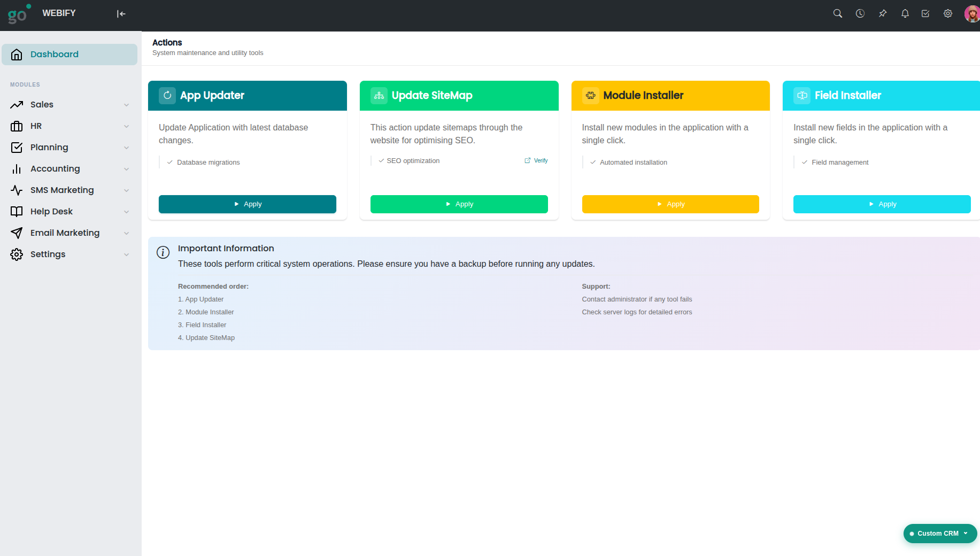Screen dimensions: 980x556
Task: Open the Help Desk menu item
Action: click(x=70, y=212)
